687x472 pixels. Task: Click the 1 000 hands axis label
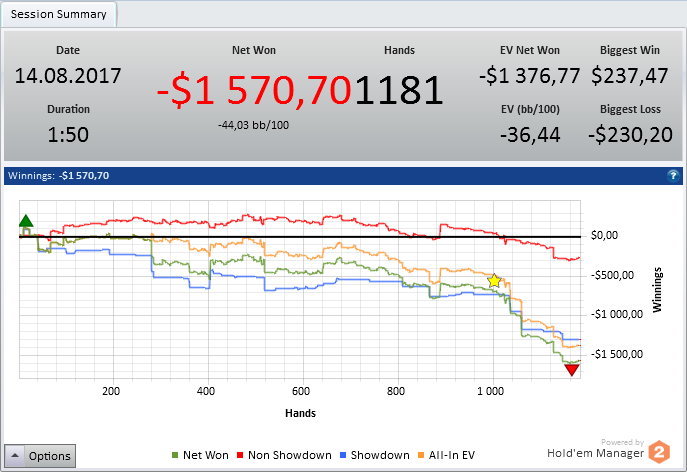click(x=490, y=391)
